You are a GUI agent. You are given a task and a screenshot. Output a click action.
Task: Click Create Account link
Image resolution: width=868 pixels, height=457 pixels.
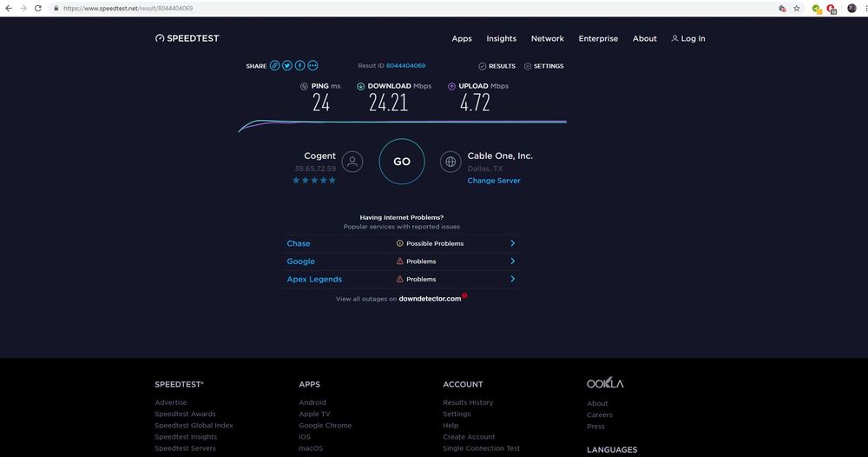tap(469, 436)
